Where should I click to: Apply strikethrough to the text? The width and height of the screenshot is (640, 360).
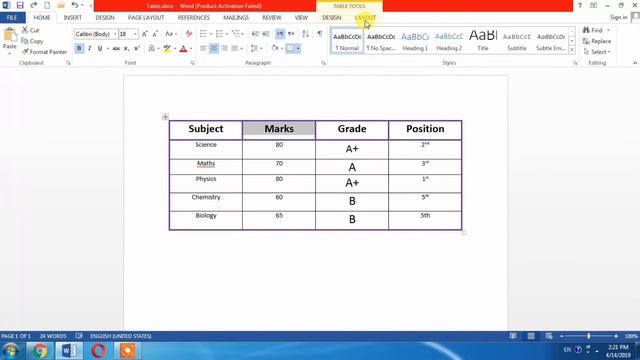click(x=116, y=49)
